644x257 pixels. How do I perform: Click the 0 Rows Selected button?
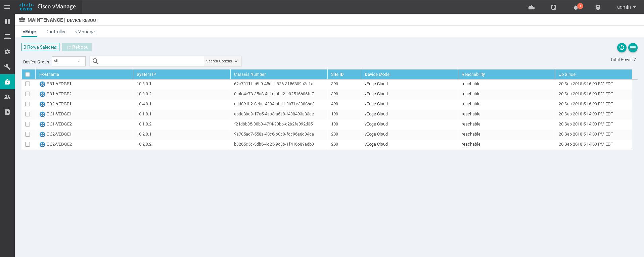click(40, 47)
